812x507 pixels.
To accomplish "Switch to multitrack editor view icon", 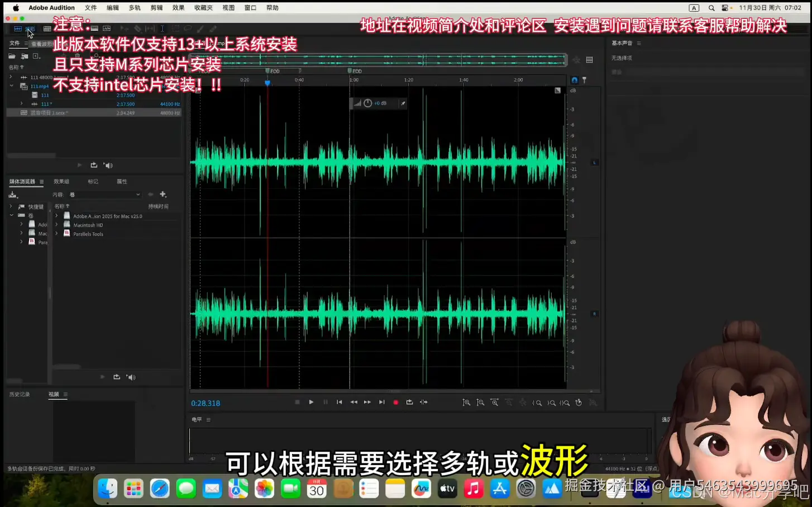I will (47, 29).
